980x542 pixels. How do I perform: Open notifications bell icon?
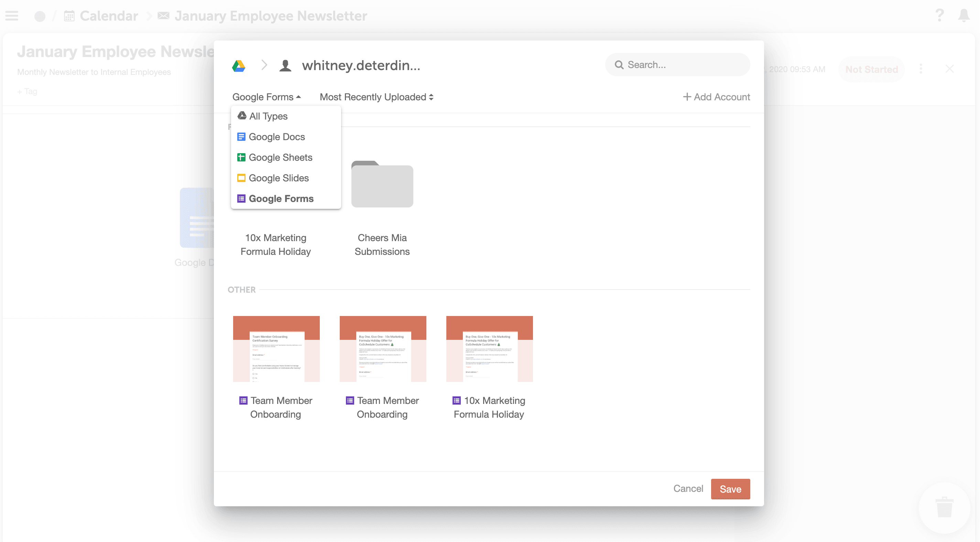click(x=963, y=15)
